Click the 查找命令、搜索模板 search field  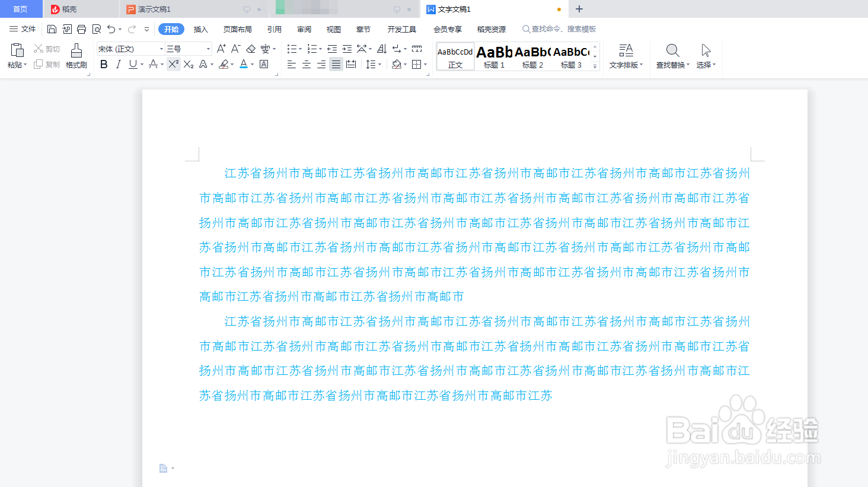point(559,29)
